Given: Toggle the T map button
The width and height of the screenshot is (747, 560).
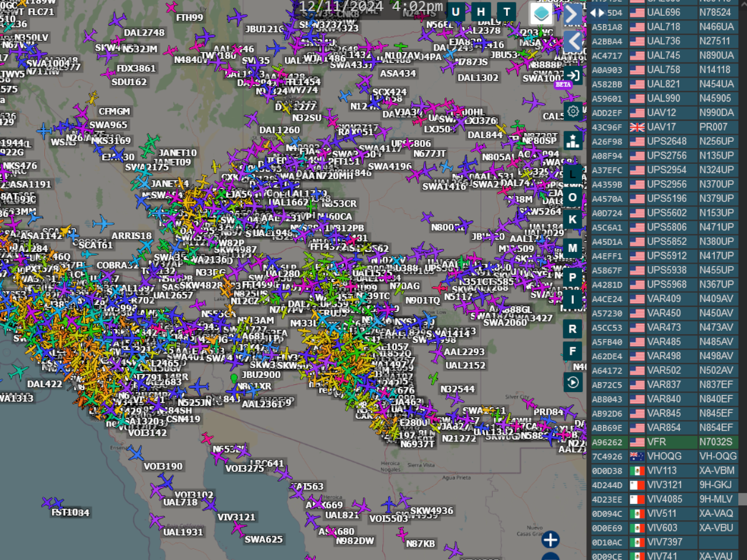Looking at the screenshot, I should (x=507, y=12).
